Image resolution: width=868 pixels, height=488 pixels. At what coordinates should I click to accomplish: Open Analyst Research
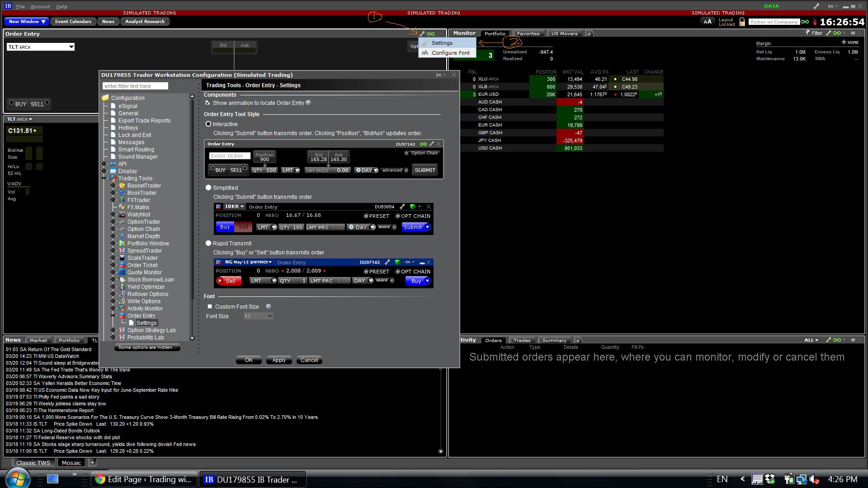point(145,21)
